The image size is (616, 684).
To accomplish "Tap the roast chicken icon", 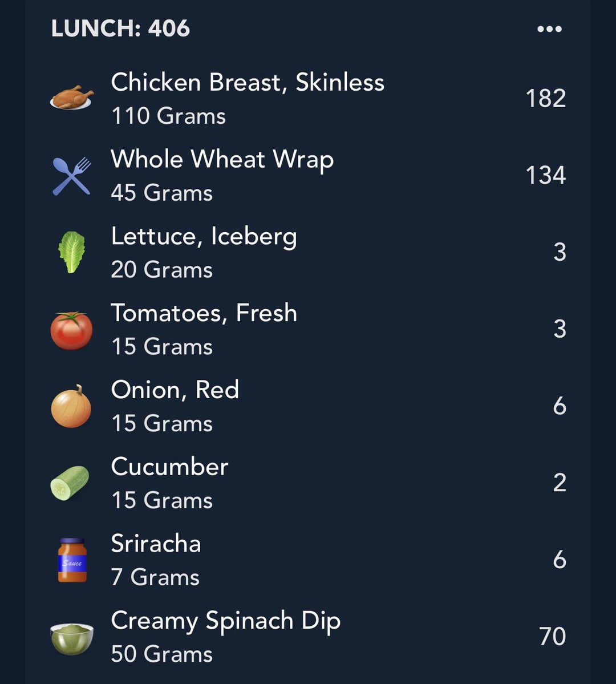I will [x=71, y=98].
